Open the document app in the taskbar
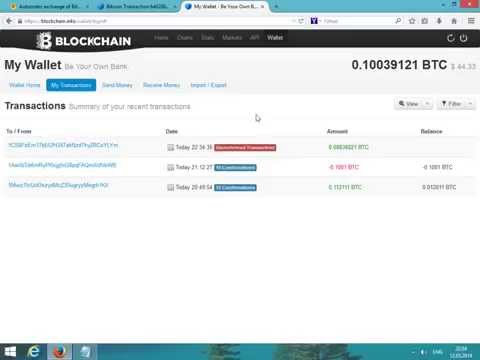Viewport: 480px width, 360px height. pyautogui.click(x=85, y=352)
